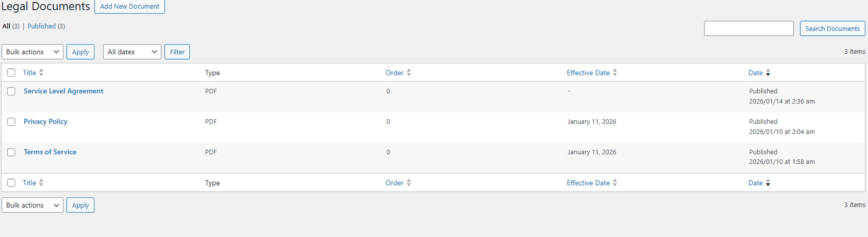The width and height of the screenshot is (868, 237).
Task: Click sort arrows next to Title header
Action: click(41, 73)
